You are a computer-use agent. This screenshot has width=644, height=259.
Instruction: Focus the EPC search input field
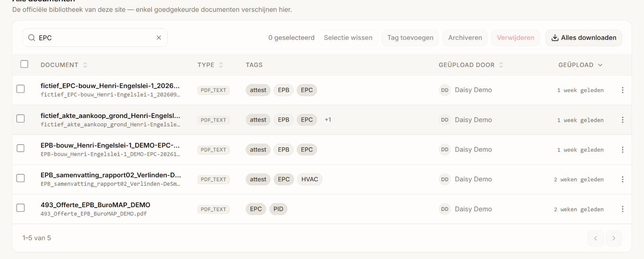(95, 38)
